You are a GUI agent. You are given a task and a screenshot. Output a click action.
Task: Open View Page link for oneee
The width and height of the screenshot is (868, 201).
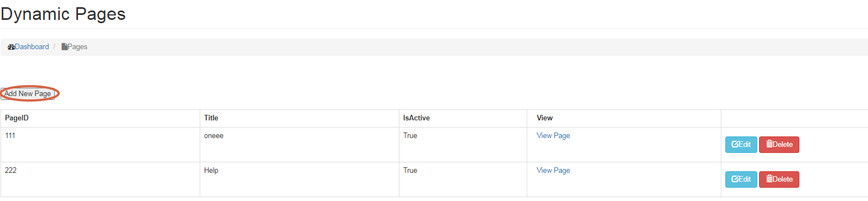(553, 135)
